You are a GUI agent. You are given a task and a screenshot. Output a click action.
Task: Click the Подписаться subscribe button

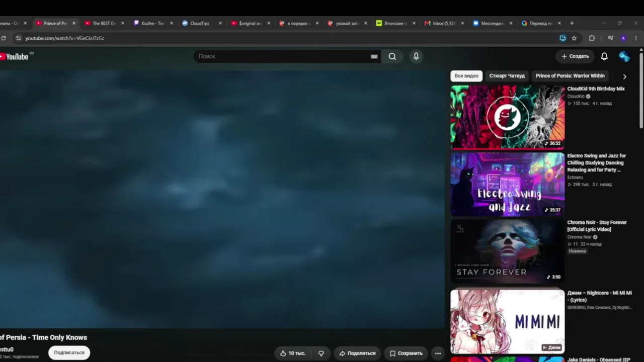(x=69, y=352)
